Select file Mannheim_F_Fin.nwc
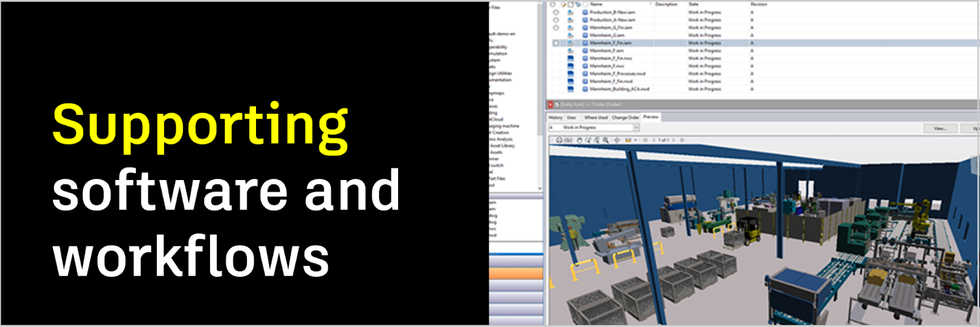Image resolution: width=980 pixels, height=327 pixels. point(611,58)
